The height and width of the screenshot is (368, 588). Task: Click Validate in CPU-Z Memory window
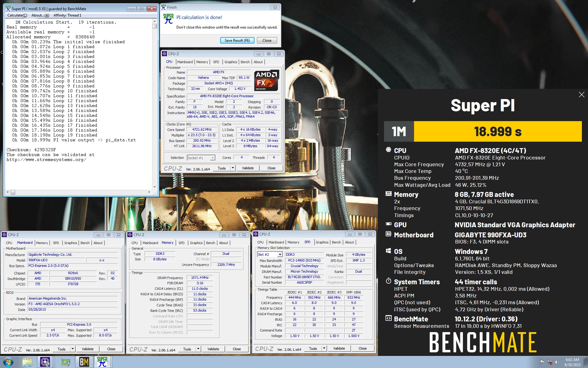(213, 349)
